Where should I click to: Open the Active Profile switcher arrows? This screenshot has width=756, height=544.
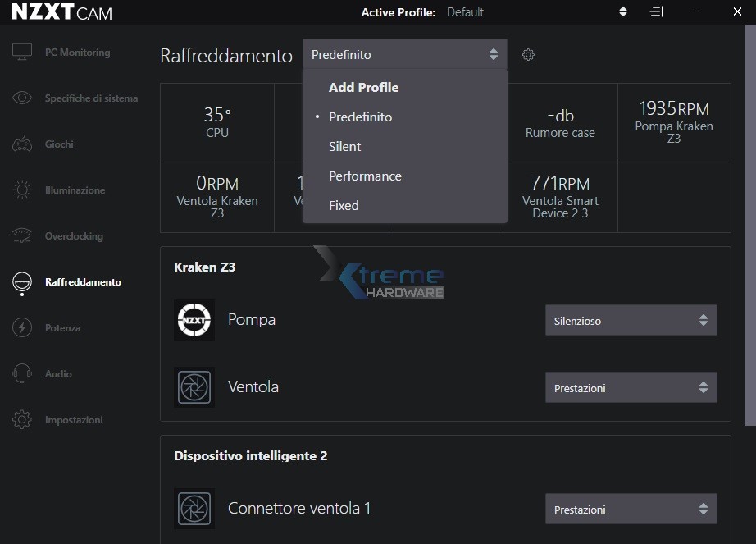(623, 11)
